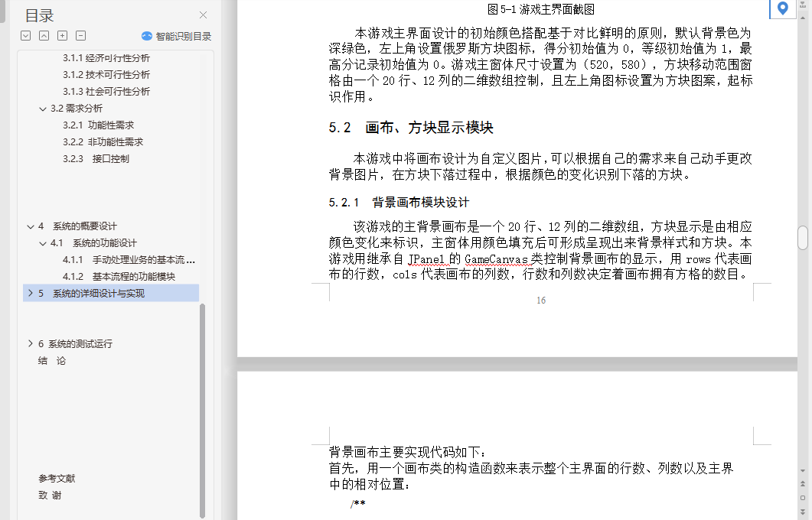The image size is (812, 520).
Task: Go to 3.1.3 社会可行性分析 in outline
Action: point(106,92)
